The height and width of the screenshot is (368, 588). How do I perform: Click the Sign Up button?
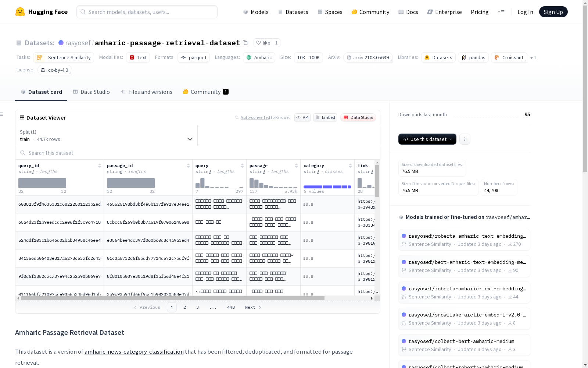point(553,12)
